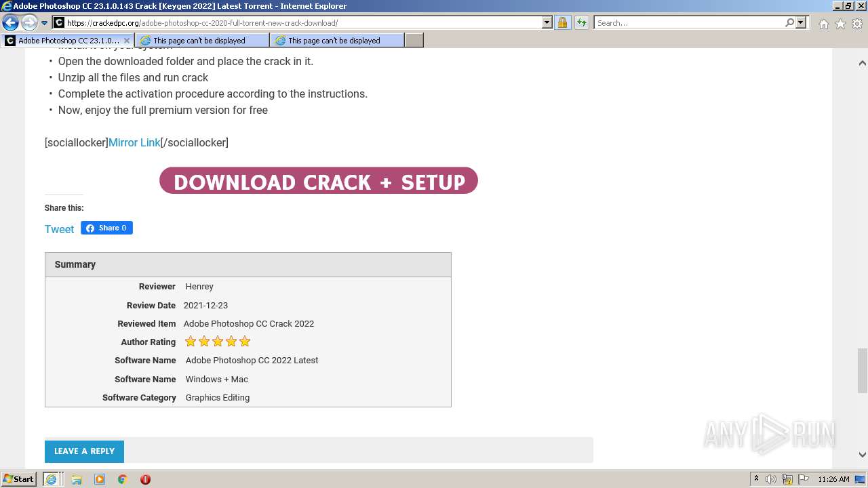Select 'Adobe Photoshop CC 2022 Latest' text
Image resolution: width=868 pixels, height=488 pixels.
pyautogui.click(x=252, y=361)
